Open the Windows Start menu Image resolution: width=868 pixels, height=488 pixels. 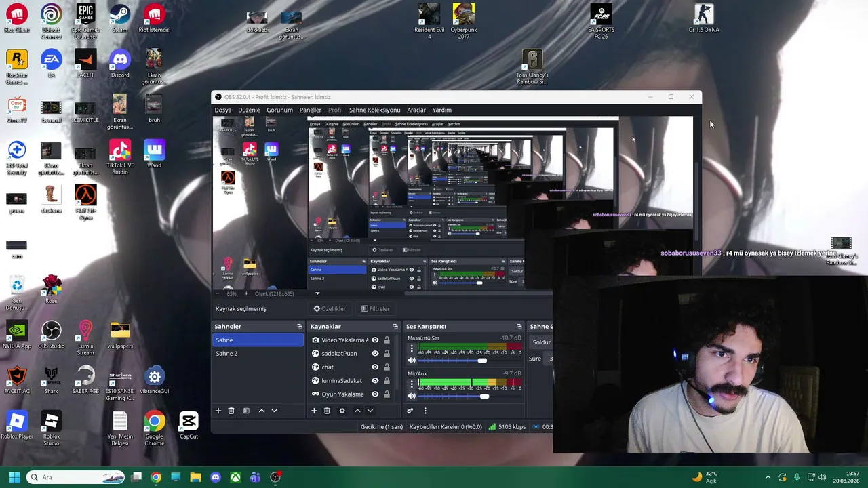(x=14, y=477)
